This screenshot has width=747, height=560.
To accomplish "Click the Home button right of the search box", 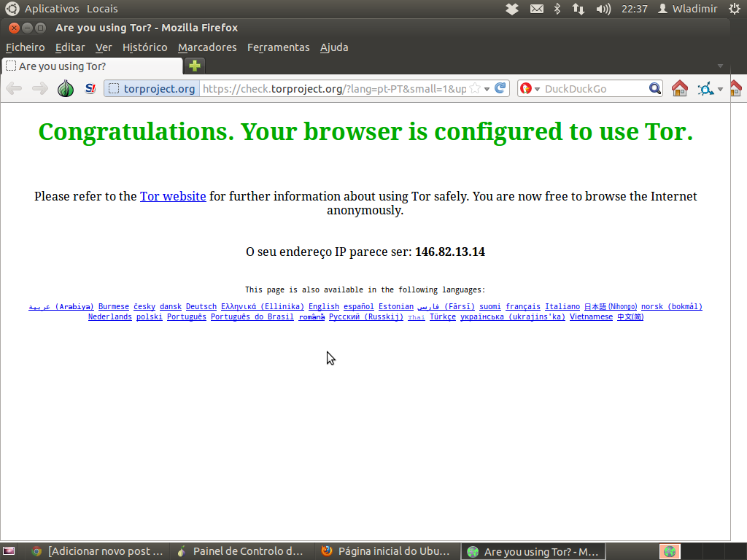I will pyautogui.click(x=680, y=88).
